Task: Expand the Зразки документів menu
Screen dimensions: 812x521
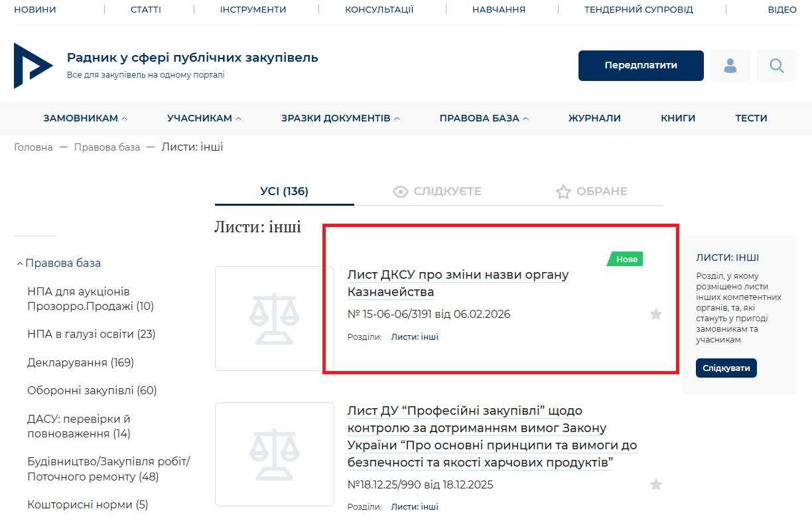Action: click(x=340, y=118)
